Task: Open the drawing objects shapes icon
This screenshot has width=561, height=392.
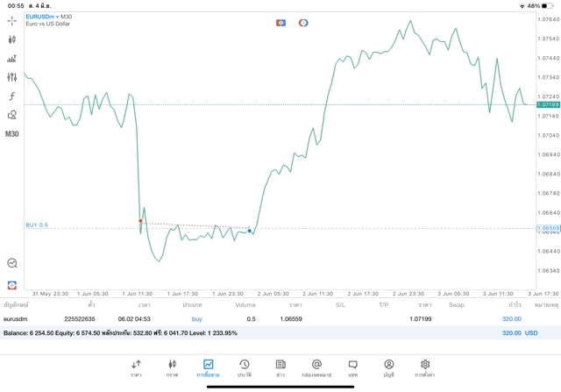Action: point(12,115)
